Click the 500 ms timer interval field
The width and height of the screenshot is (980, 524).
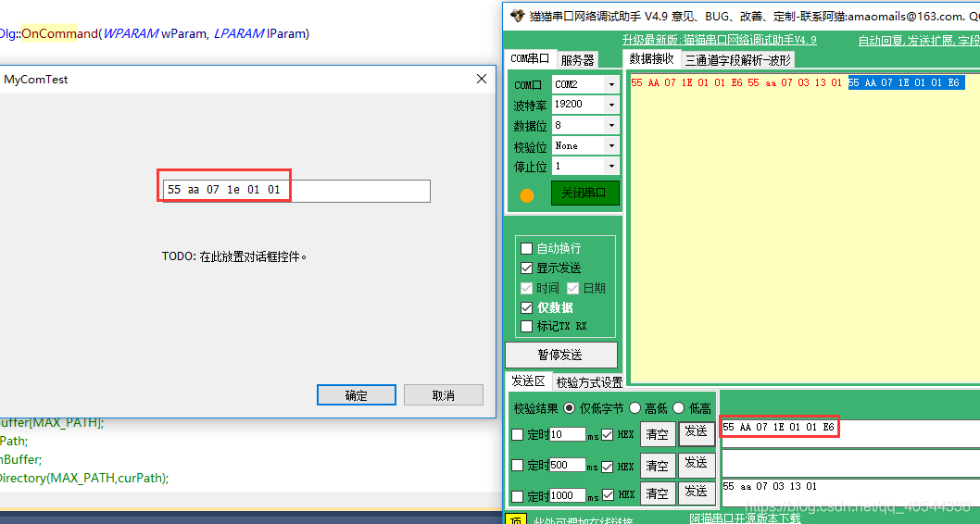tap(568, 465)
